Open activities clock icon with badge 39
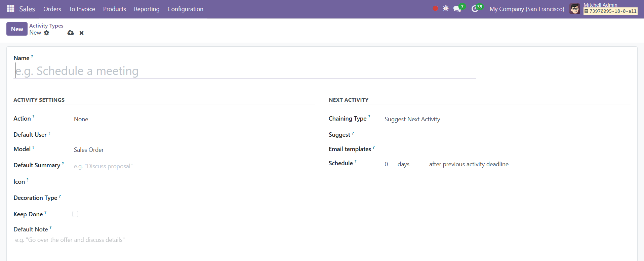 pyautogui.click(x=477, y=8)
